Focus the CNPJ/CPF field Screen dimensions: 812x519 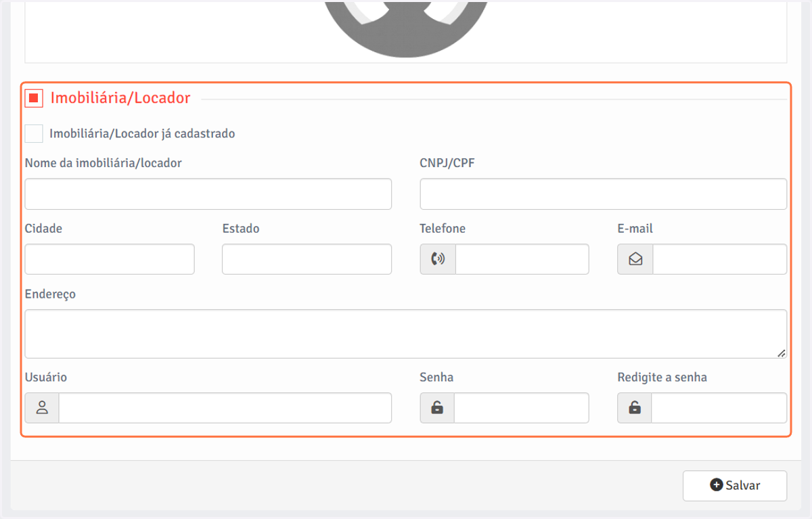[604, 194]
